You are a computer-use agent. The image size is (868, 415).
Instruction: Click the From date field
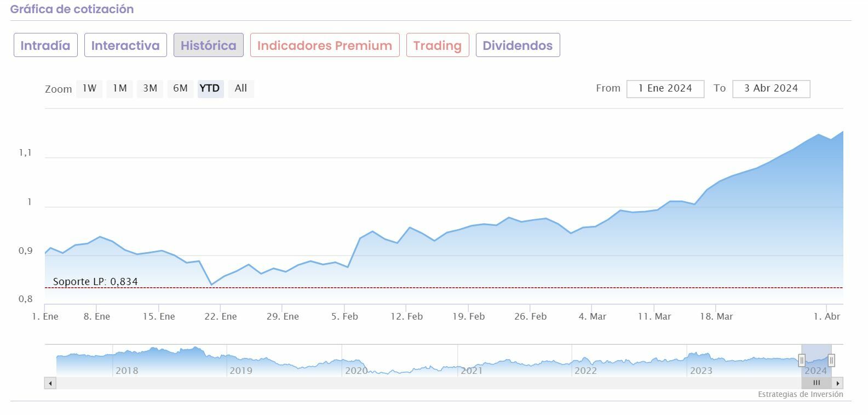coord(665,88)
